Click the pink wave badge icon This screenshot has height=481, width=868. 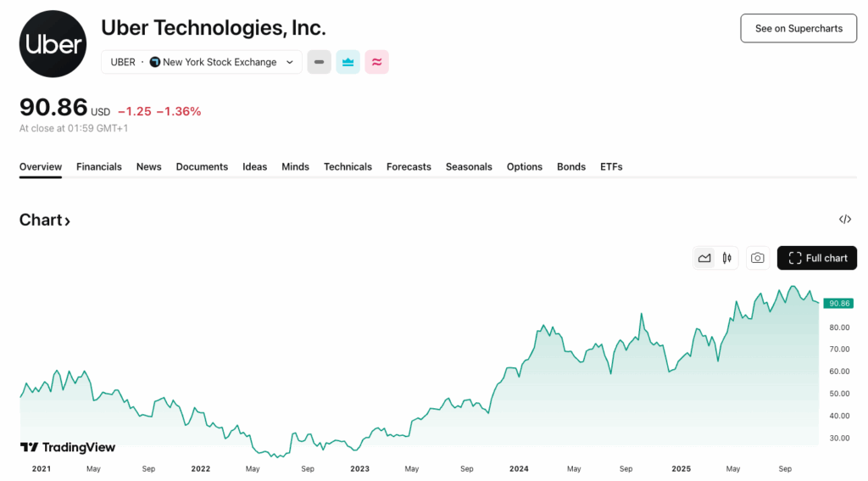click(x=376, y=62)
